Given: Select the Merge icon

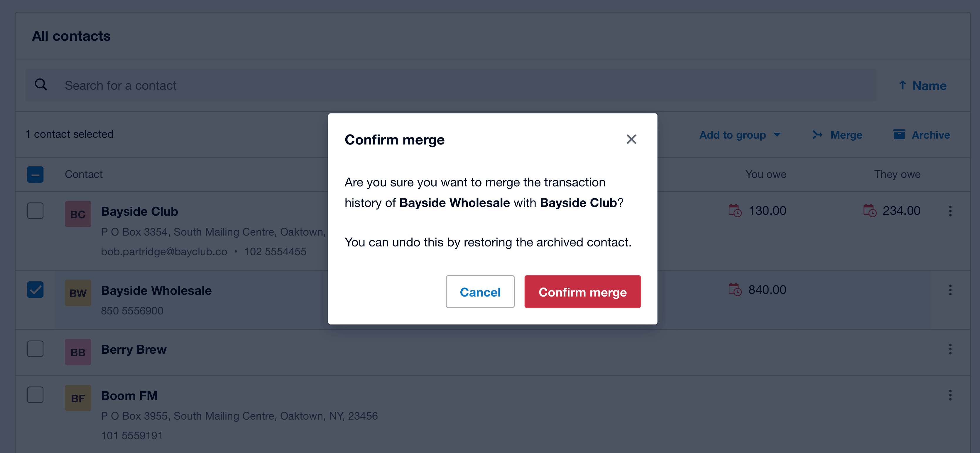Looking at the screenshot, I should 817,135.
